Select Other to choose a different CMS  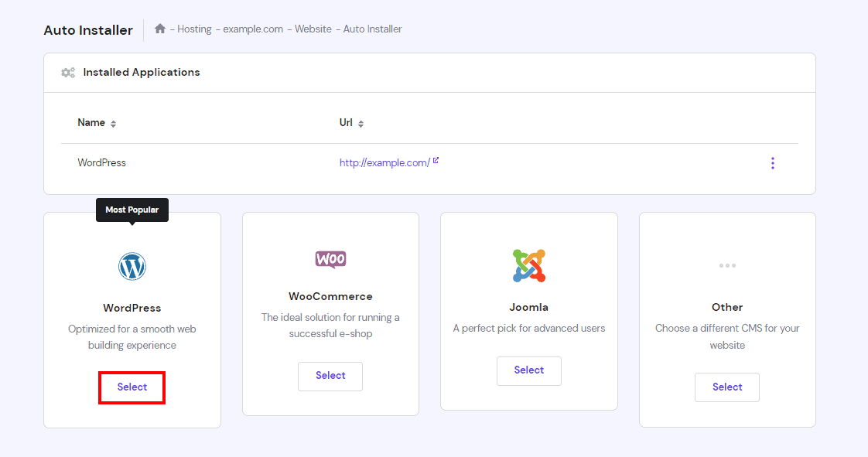point(726,387)
